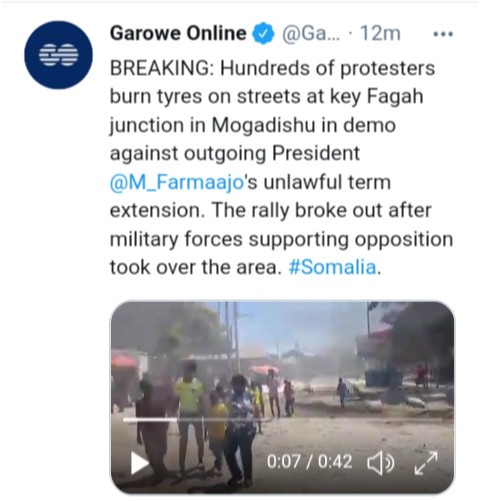
Task: Click the last line 'took over the area'
Action: point(193,267)
